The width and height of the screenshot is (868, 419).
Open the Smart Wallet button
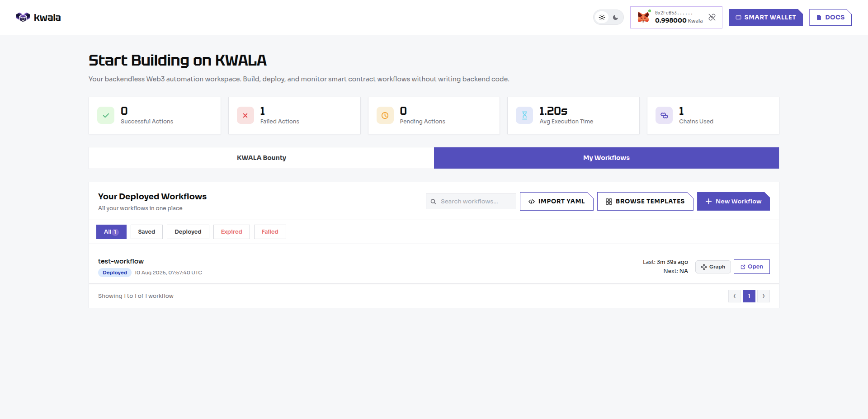765,17
